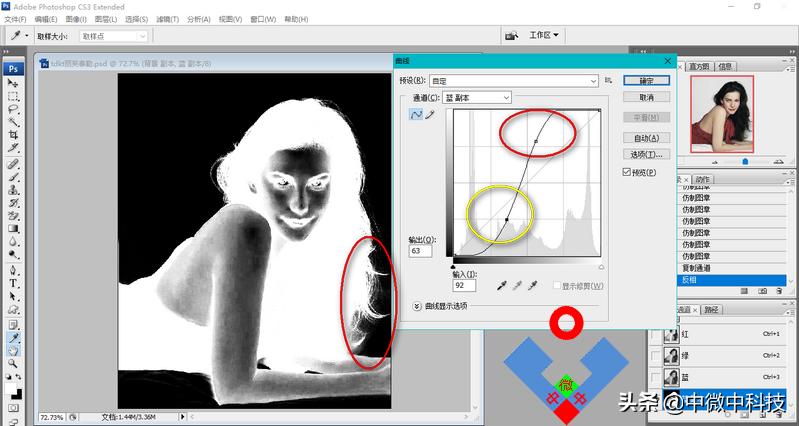Open the 通道 (Channel) dropdown in Curves

[477, 98]
